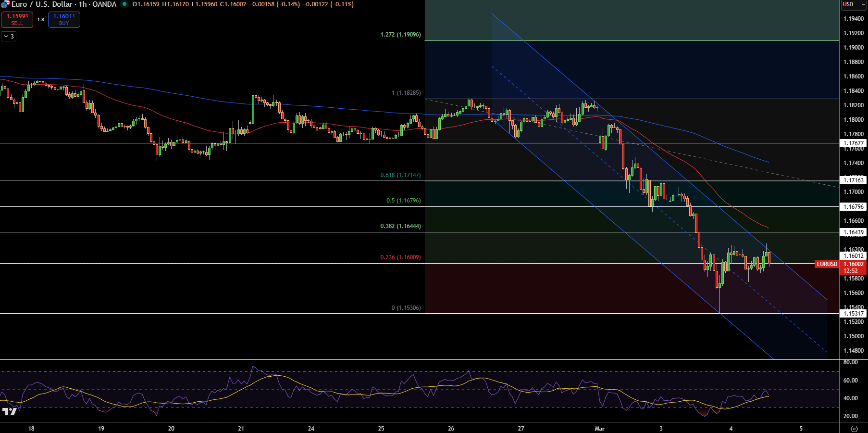Viewport: 868px width, 433px height.
Task: Select the 1.272 (1.19096) Fibonacci label
Action: pyautogui.click(x=400, y=35)
